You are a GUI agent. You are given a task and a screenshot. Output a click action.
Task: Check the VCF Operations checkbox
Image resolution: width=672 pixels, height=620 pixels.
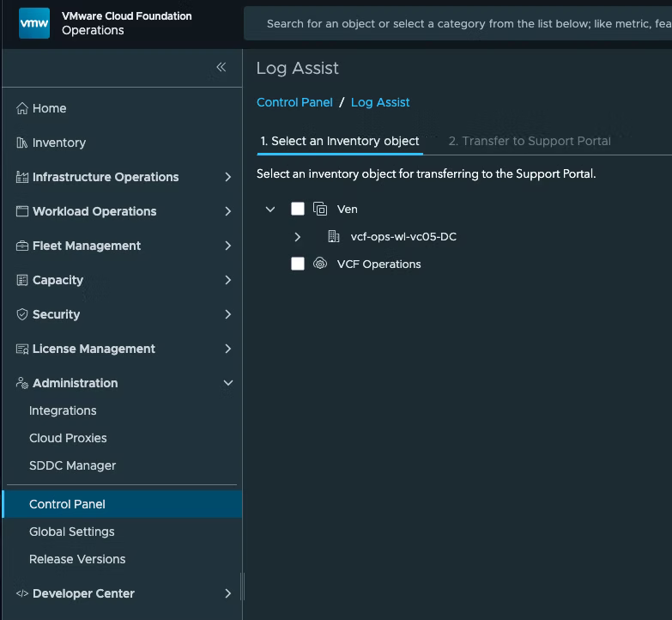(x=298, y=264)
